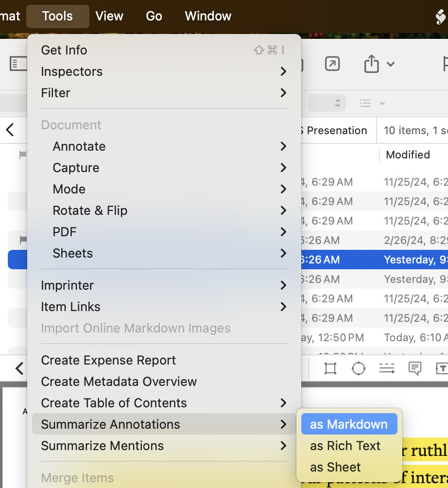448x488 pixels.
Task: Open the Annotate submenu
Action: (164, 146)
